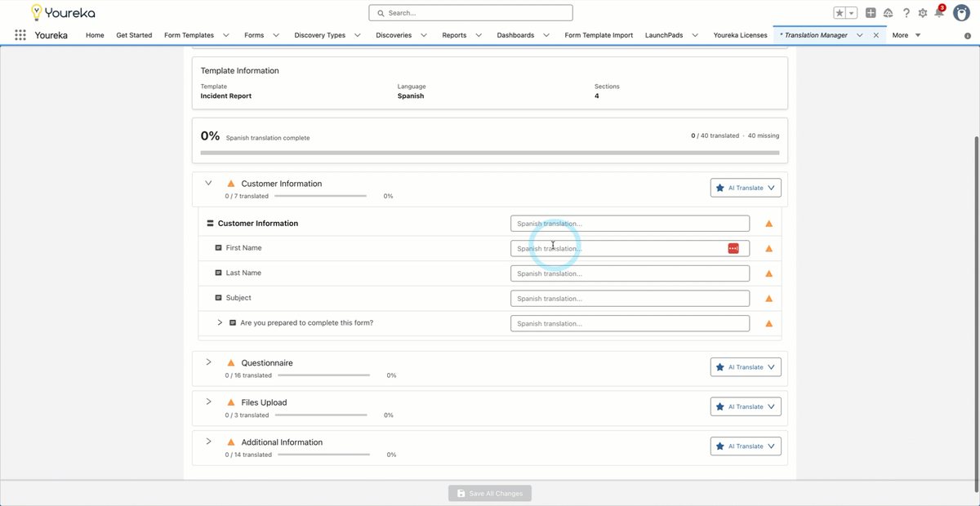Click warning triangle beside Subject field
Screen dimensions: 980x506
pos(768,299)
